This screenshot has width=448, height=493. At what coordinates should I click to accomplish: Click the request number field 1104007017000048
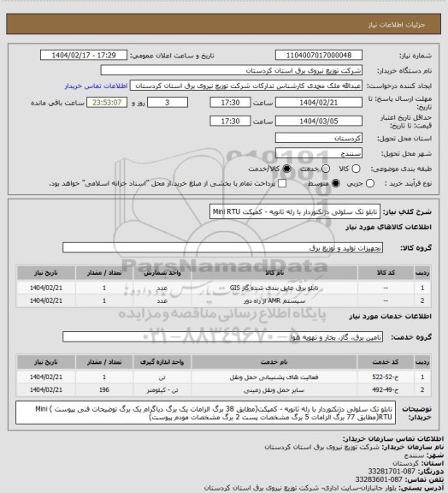click(319, 56)
